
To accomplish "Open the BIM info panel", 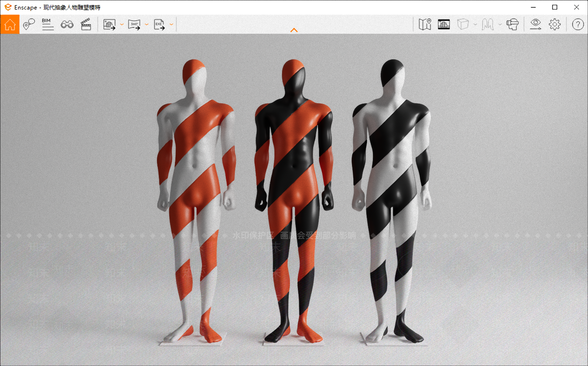I will coord(47,24).
